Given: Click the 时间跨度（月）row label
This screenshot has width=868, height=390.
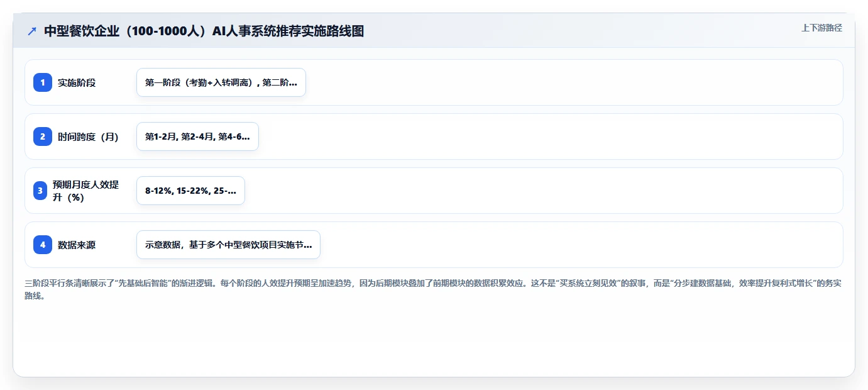Looking at the screenshot, I should coord(88,136).
